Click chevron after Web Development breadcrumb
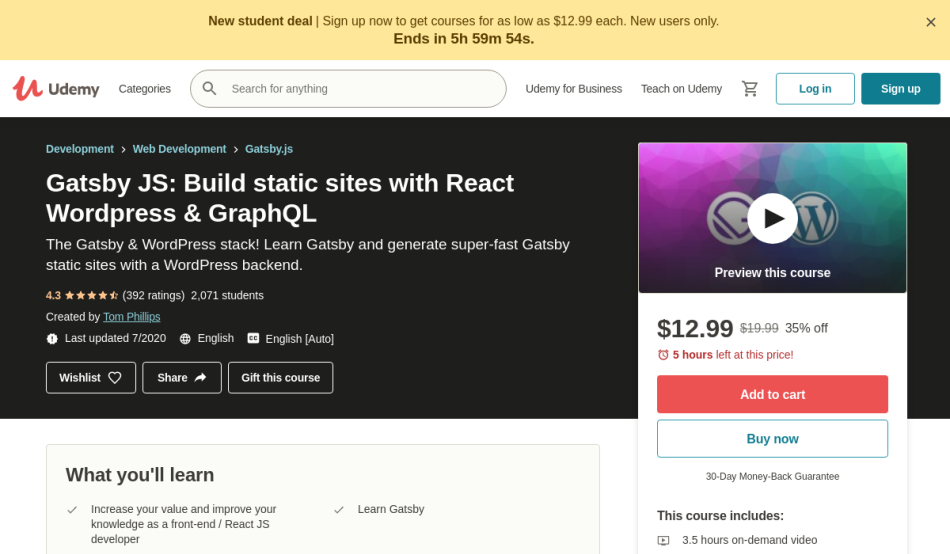This screenshot has width=950, height=554. point(236,150)
